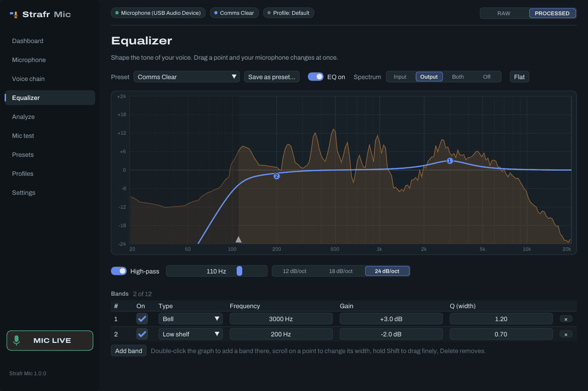Click the 1.20 Q width field
588x391 pixels.
click(501, 319)
